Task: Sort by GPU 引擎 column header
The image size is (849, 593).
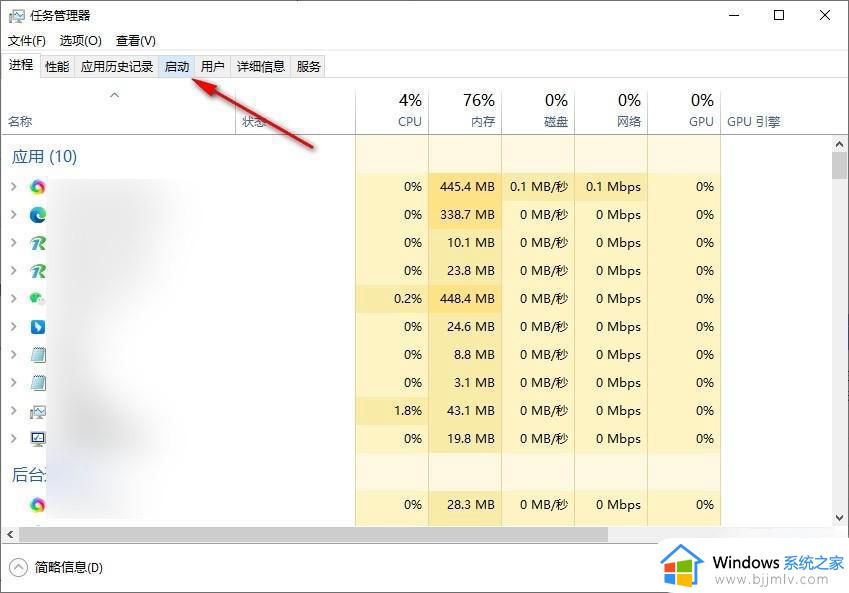Action: click(754, 121)
